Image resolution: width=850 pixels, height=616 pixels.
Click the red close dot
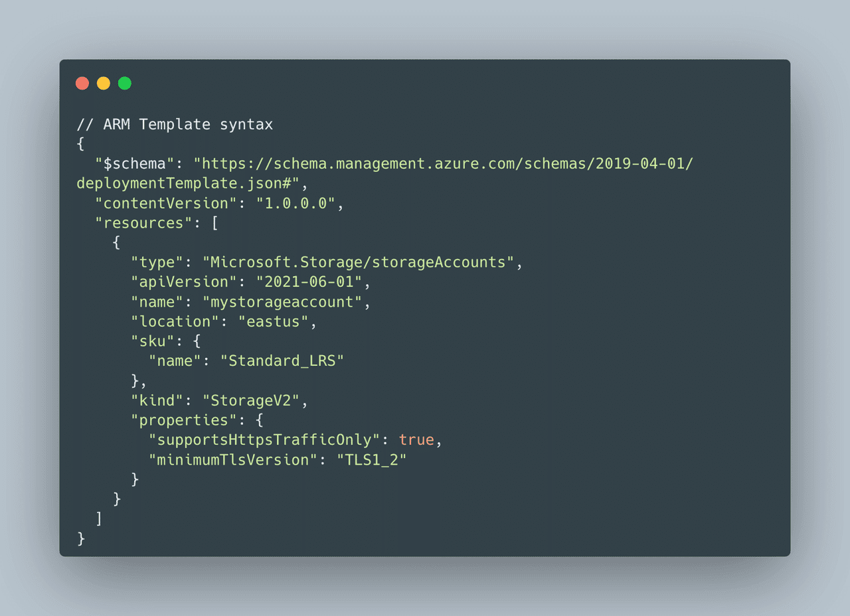[82, 83]
